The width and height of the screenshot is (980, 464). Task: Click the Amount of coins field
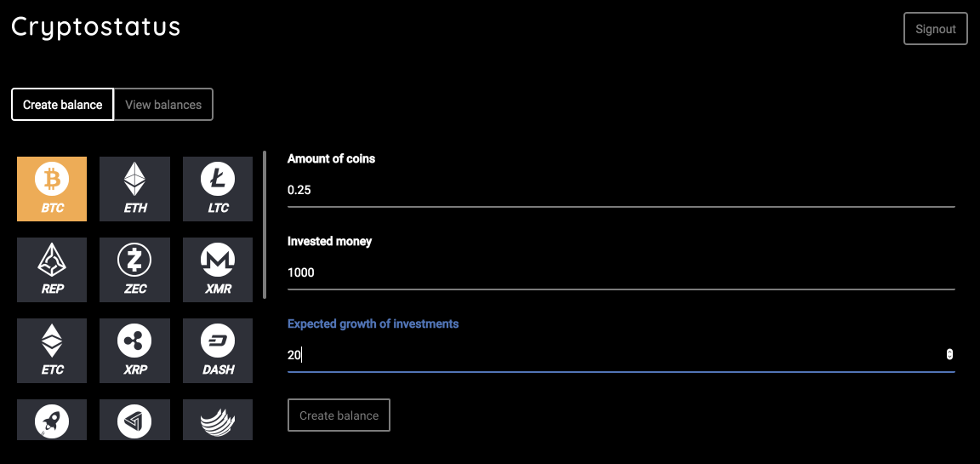coord(621,190)
